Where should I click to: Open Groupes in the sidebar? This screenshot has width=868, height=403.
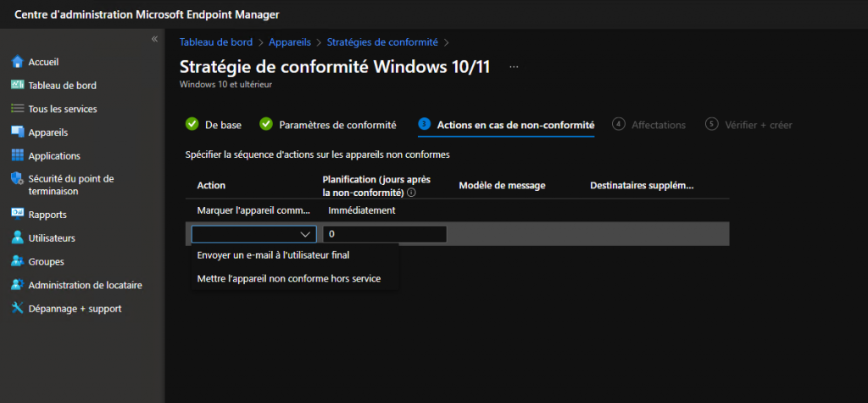pyautogui.click(x=46, y=261)
